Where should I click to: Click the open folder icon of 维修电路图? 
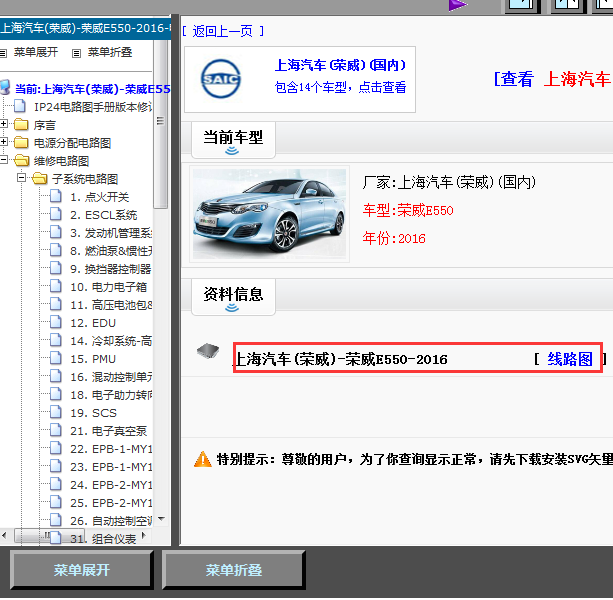pyautogui.click(x=22, y=160)
